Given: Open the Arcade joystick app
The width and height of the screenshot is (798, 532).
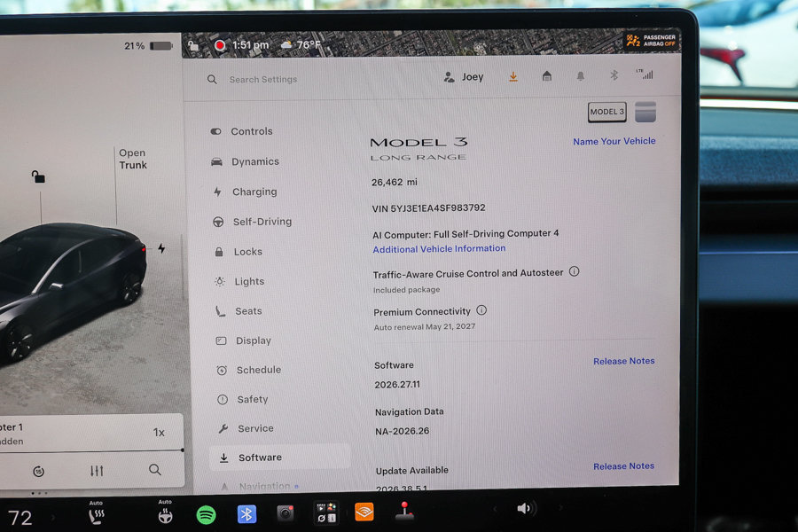Looking at the screenshot, I should click(x=404, y=511).
